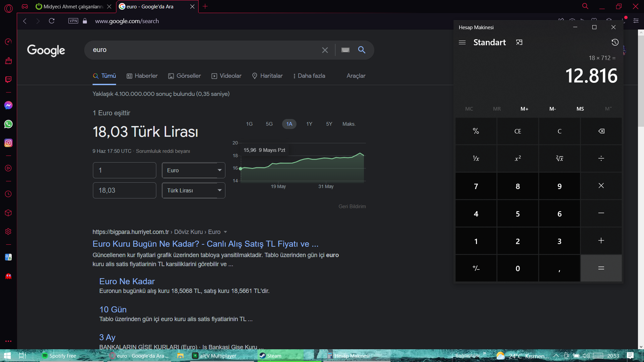The image size is (644, 362).
Task: Select the 1Y chart range
Action: click(x=309, y=124)
